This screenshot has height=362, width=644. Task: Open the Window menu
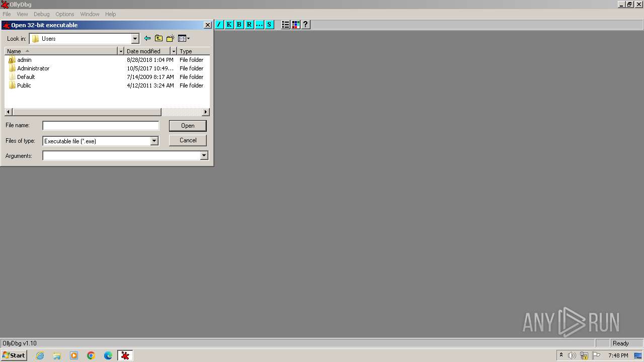90,14
